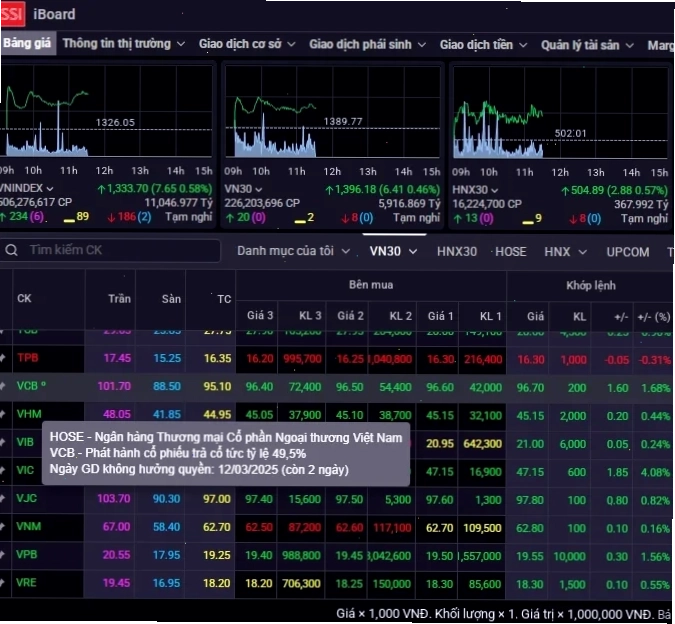Select the VN30 watchlist tab
Viewport: 675px width, 624px height.
point(393,251)
